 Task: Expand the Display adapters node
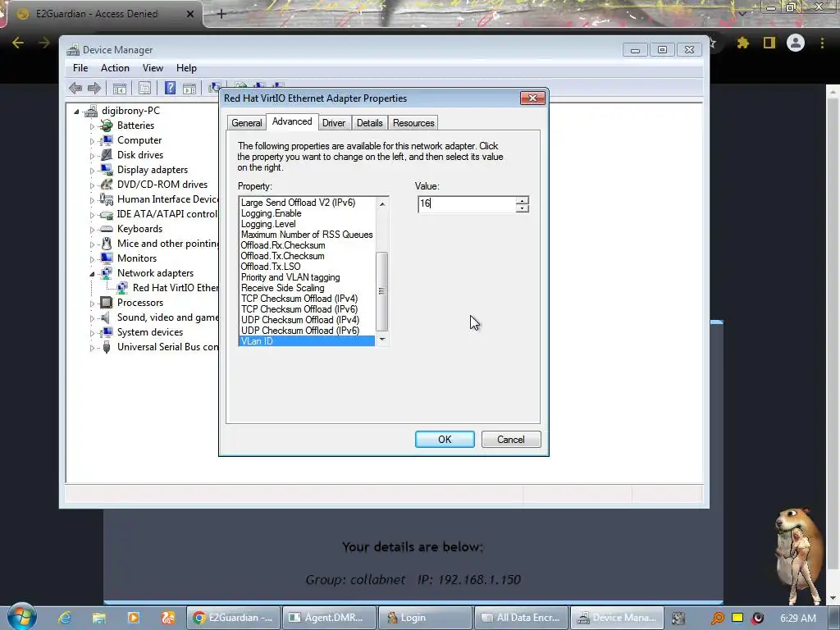click(x=92, y=171)
